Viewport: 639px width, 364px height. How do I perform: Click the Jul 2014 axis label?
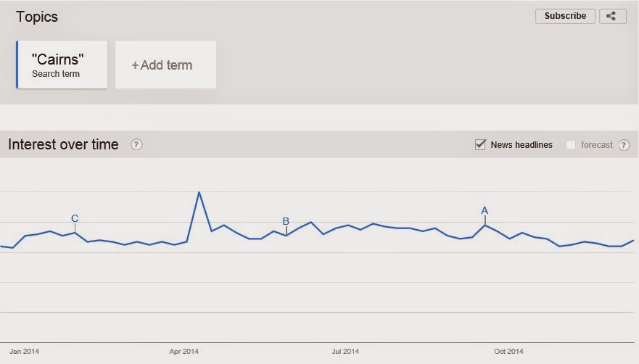pos(345,352)
